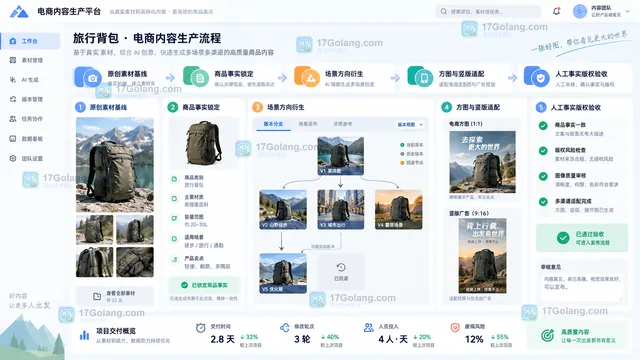Screen dimensions: 640x360
Task: Click the 产品卖点 field icon
Action: (x=174, y=259)
